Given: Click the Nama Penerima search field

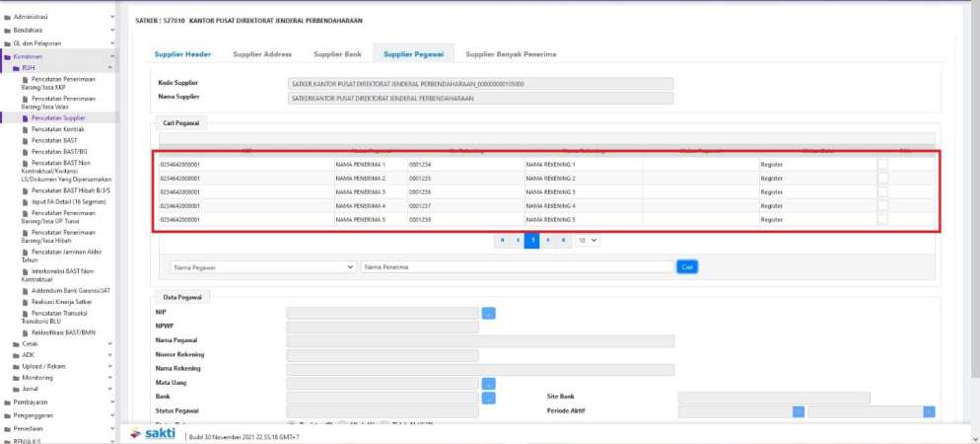Looking at the screenshot, I should pos(517,266).
